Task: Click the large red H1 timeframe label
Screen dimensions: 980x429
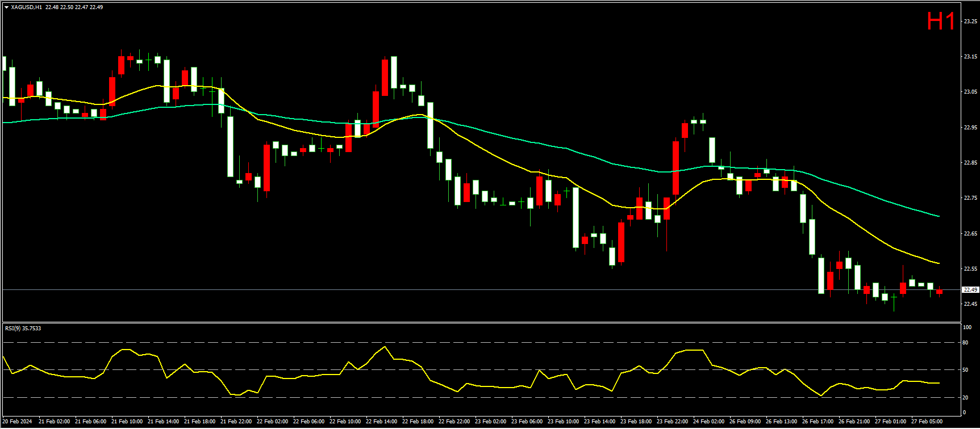Action: [941, 22]
